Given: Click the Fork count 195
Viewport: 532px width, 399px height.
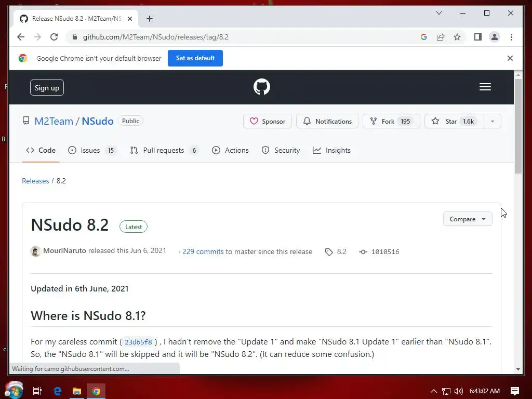Looking at the screenshot, I should (405, 121).
